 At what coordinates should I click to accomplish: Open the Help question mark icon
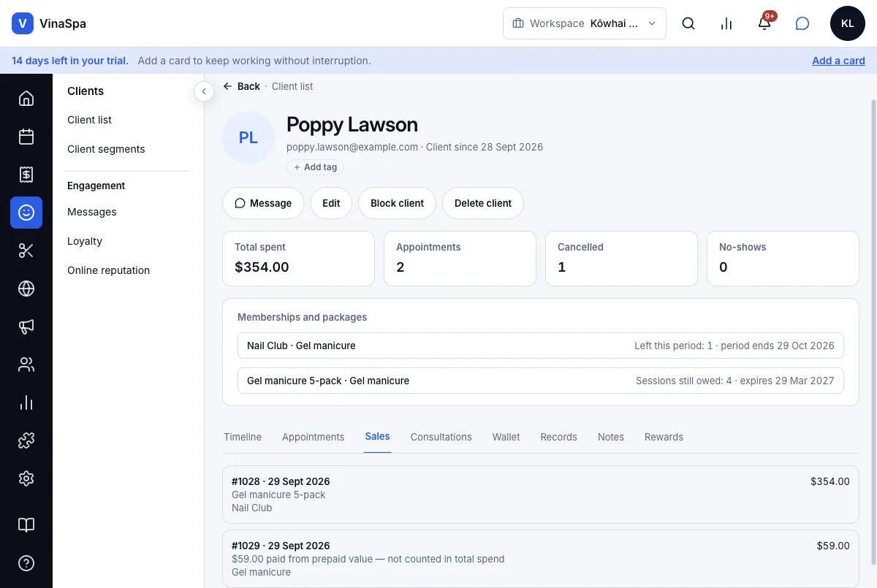[26, 563]
